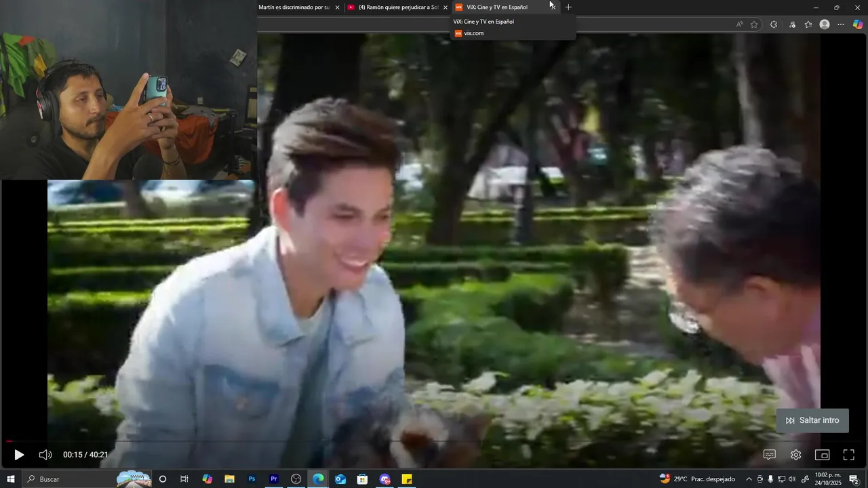Open the subtitles and audio options

tap(770, 455)
